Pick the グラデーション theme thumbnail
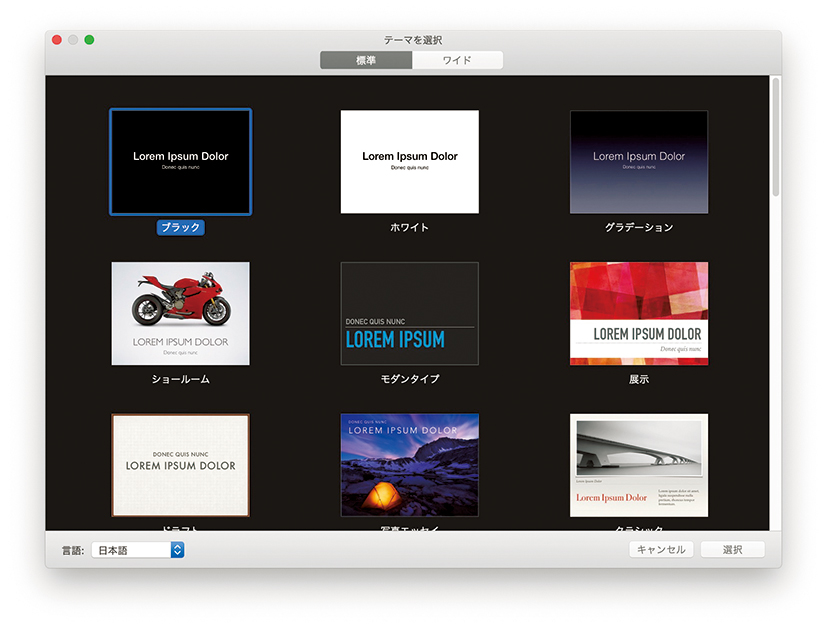 639,162
